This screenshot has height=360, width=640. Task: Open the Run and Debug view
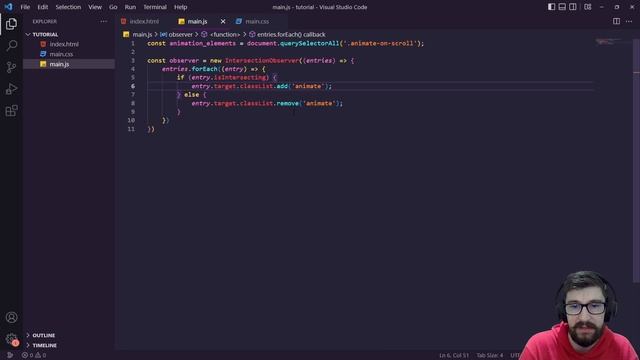click(x=11, y=89)
